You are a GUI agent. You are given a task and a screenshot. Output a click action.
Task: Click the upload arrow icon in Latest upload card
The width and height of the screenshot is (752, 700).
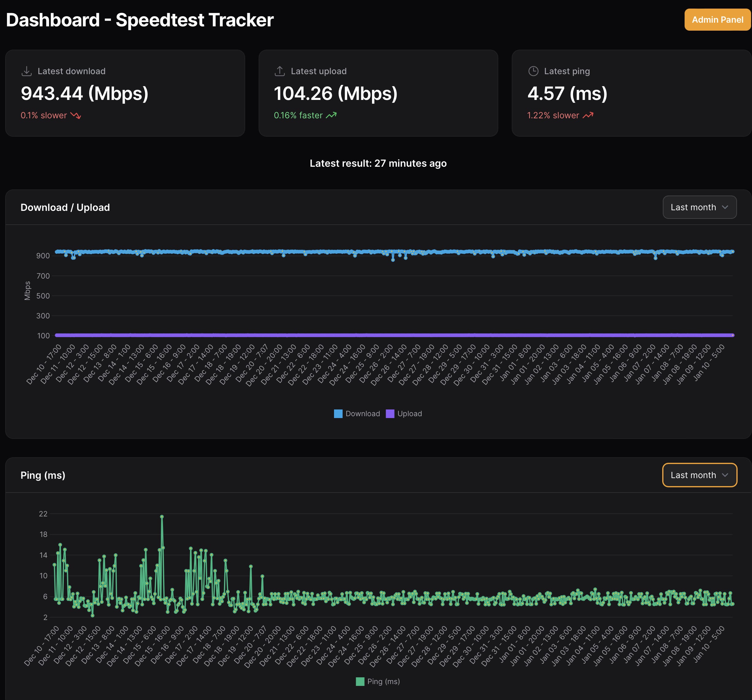[x=279, y=71]
